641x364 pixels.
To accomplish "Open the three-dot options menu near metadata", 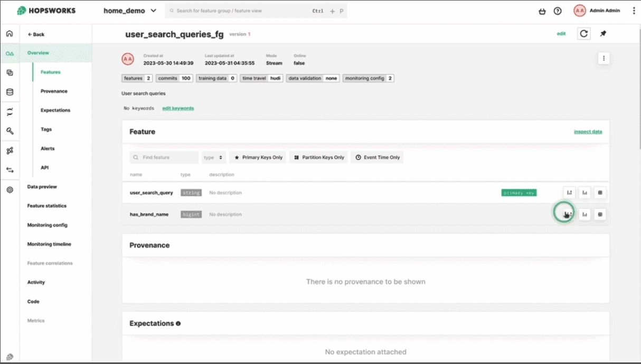I will tap(604, 58).
